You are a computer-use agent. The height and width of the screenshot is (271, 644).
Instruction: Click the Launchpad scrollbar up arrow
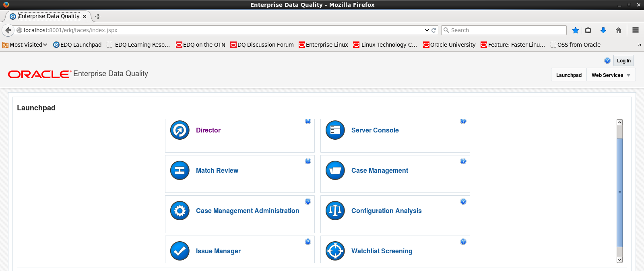619,122
